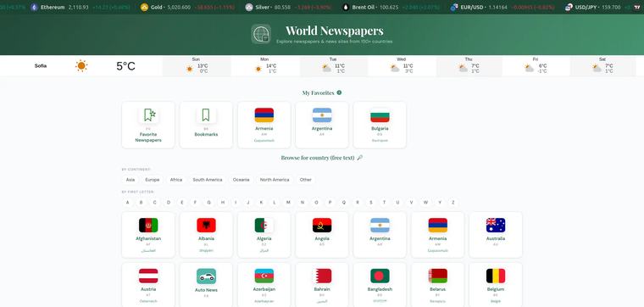Open the Austria flag card
This screenshot has width=644, height=307.
coord(148,285)
